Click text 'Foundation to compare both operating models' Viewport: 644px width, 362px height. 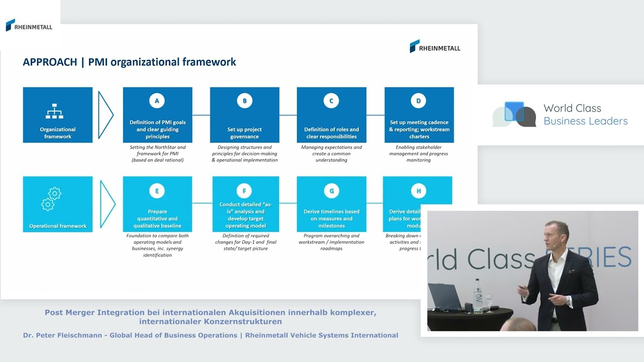157,245
